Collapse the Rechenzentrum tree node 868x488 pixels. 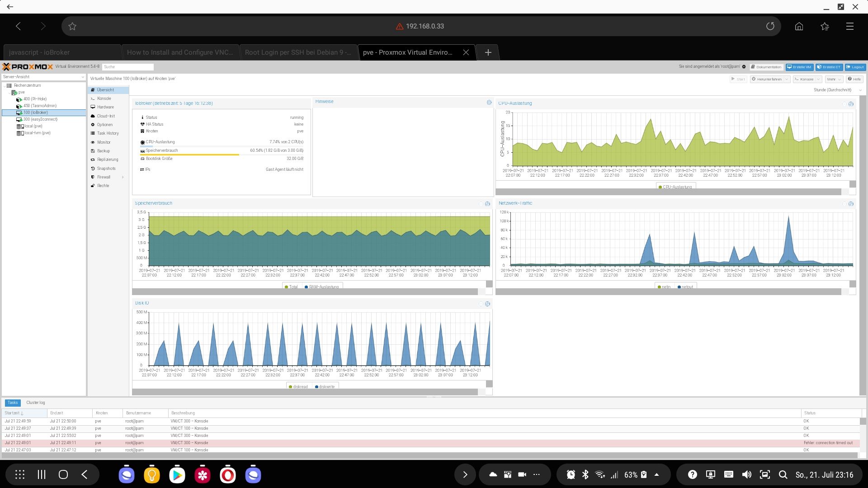(4, 85)
